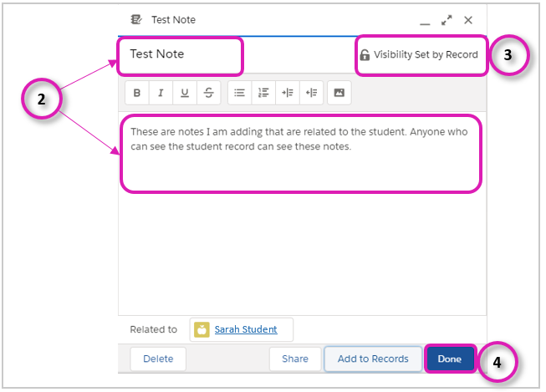Decrease the text indent
The image size is (546, 392).
pos(311,93)
